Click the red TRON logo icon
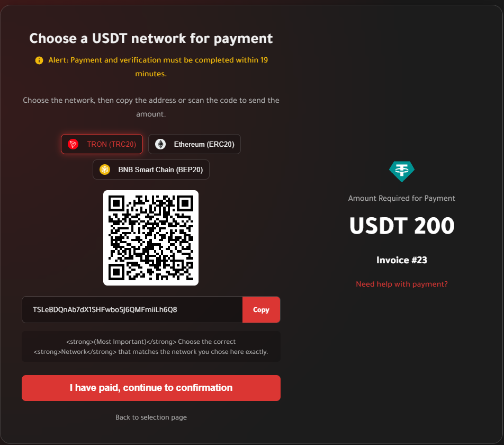Screen dimensions: 504x445 (x=73, y=144)
